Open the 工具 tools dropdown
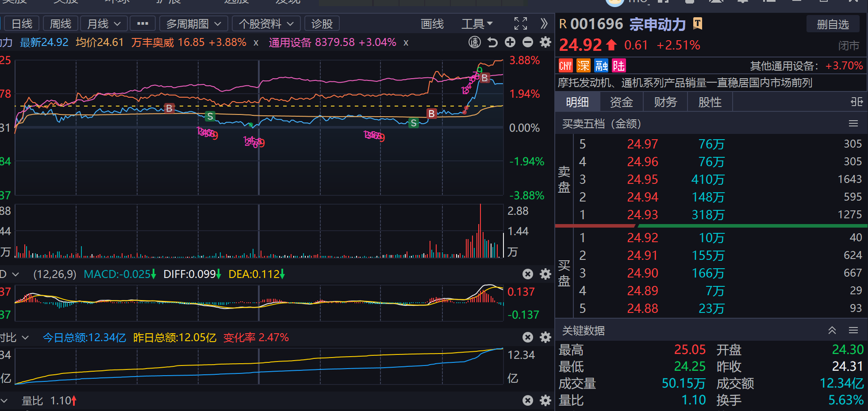868x411 pixels. 477,24
